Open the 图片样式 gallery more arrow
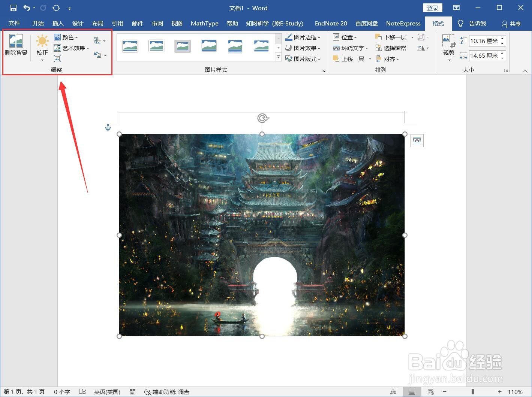 (x=278, y=57)
